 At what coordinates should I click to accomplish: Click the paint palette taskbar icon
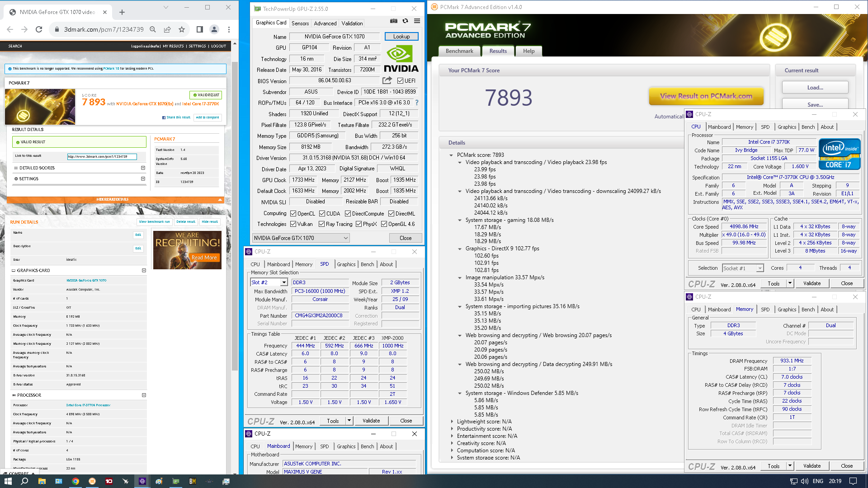(159, 481)
